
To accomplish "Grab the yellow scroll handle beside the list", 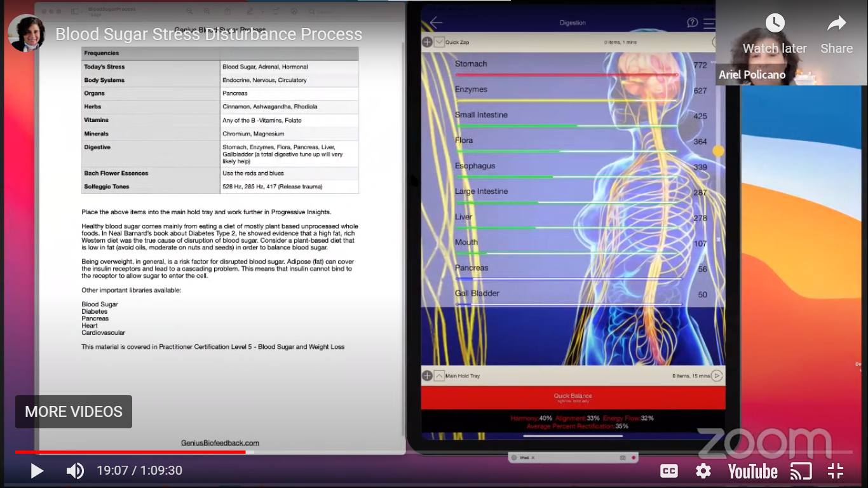I will tap(718, 151).
